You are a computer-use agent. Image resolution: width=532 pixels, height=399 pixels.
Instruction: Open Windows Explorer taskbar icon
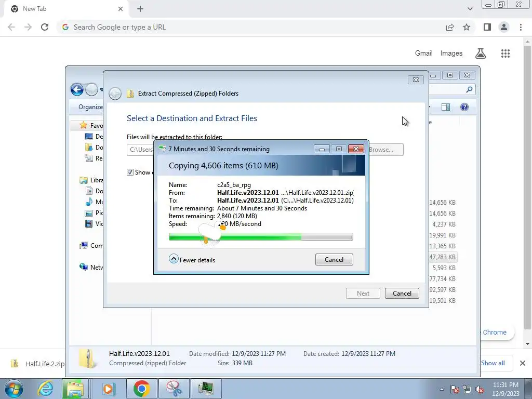click(75, 389)
